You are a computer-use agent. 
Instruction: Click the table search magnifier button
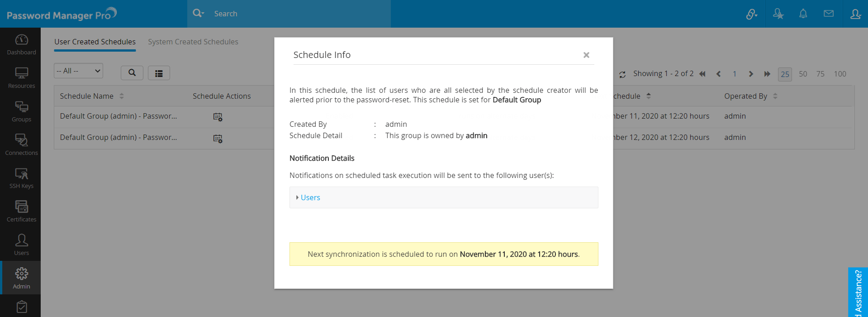[x=132, y=72]
